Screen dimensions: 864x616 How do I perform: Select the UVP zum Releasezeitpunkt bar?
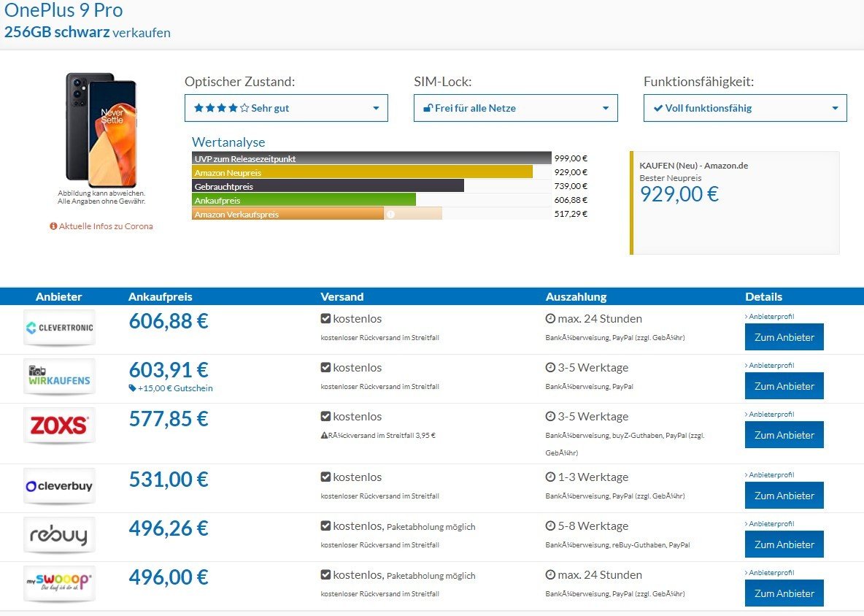tap(371, 158)
